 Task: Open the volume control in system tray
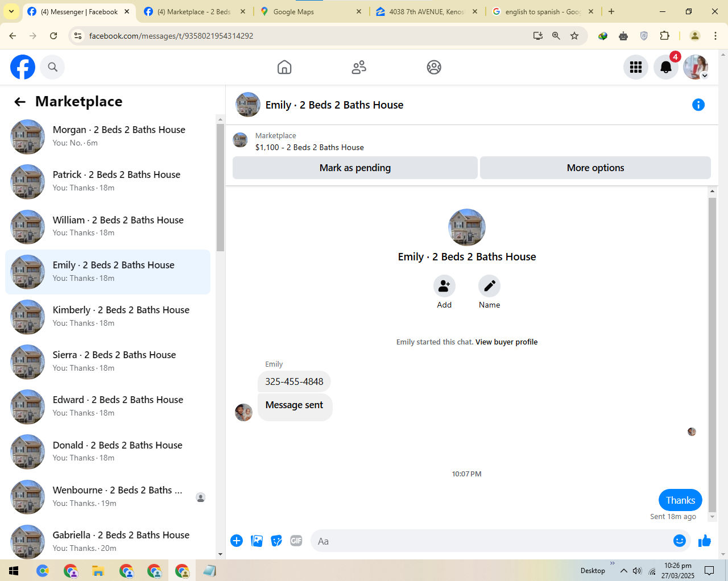point(637,571)
